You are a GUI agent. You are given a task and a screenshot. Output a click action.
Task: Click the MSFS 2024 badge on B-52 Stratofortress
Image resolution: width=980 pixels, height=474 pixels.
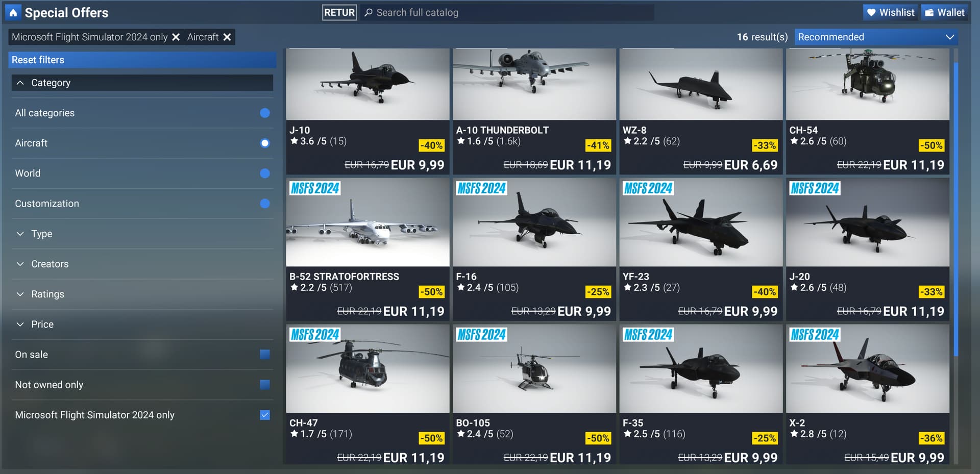315,188
